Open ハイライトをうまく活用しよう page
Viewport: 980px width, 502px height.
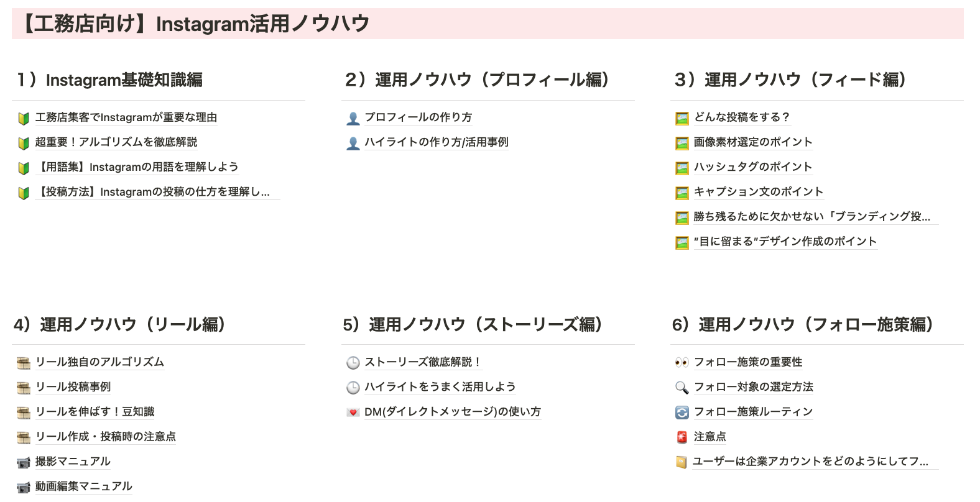click(x=440, y=387)
